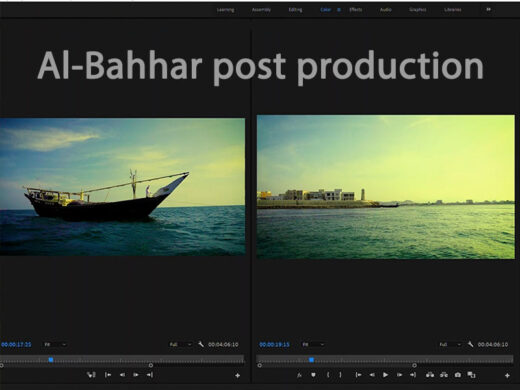Open the right monitor Full resolution dropdown
This screenshot has width=520, height=390.
click(x=450, y=344)
